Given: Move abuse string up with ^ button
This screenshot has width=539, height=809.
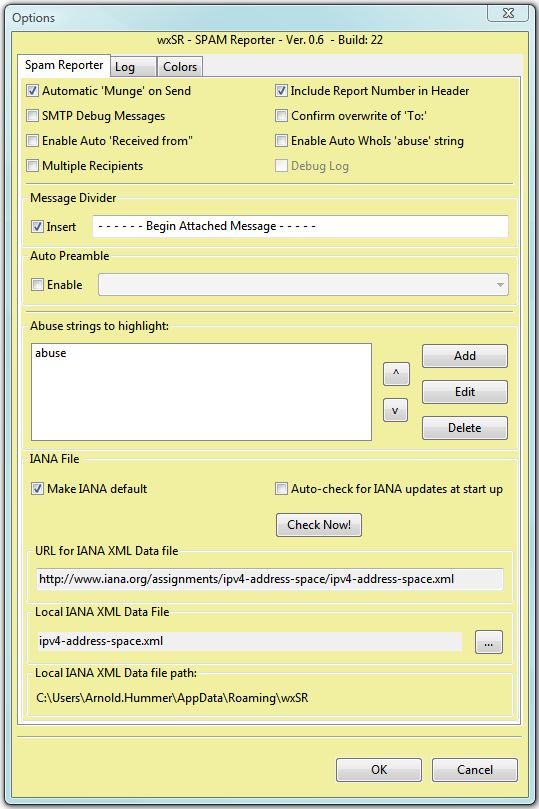Looking at the screenshot, I should (x=396, y=374).
